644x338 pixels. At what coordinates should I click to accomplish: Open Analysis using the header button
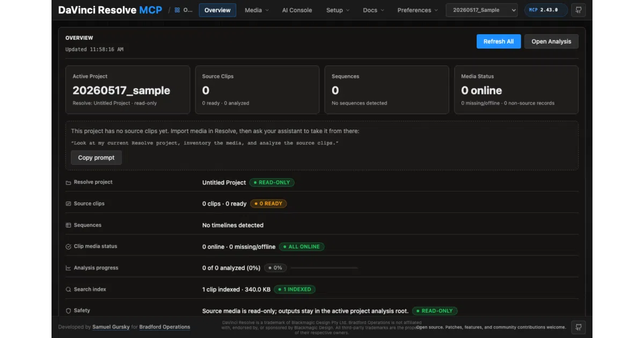(551, 41)
